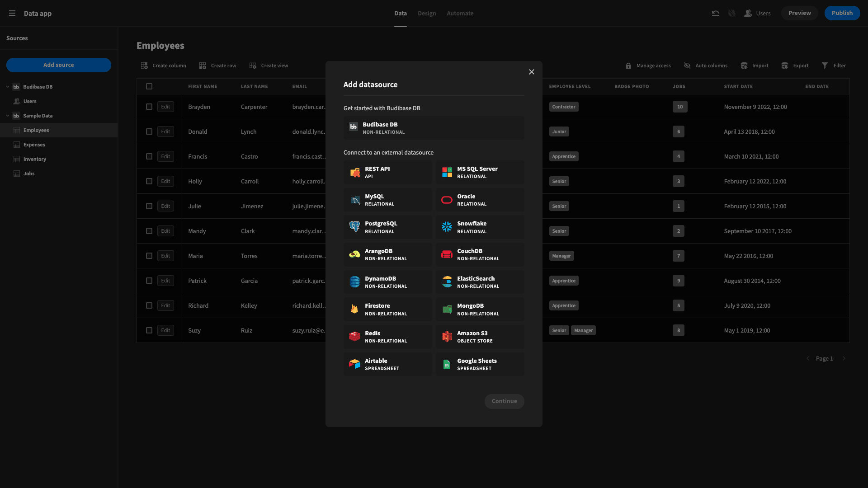Screen dimensions: 868x488
Task: Select the MongoDB icon
Action: (447, 309)
